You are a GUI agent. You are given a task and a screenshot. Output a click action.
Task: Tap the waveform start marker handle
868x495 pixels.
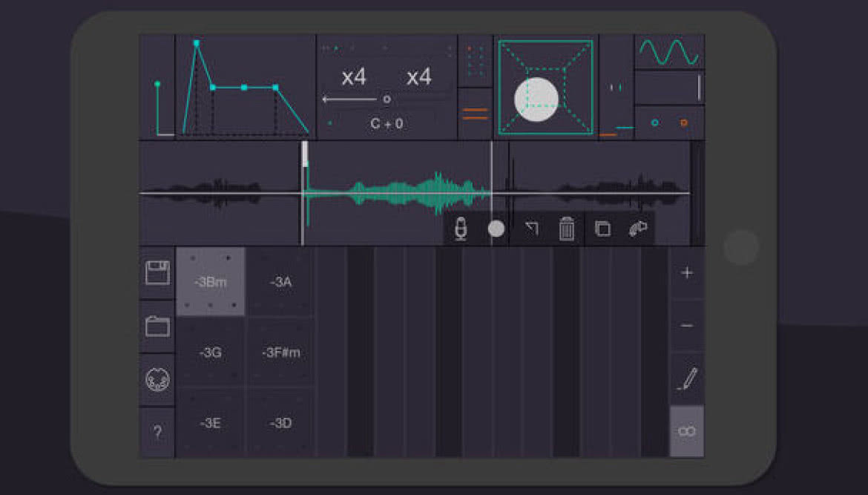304,154
